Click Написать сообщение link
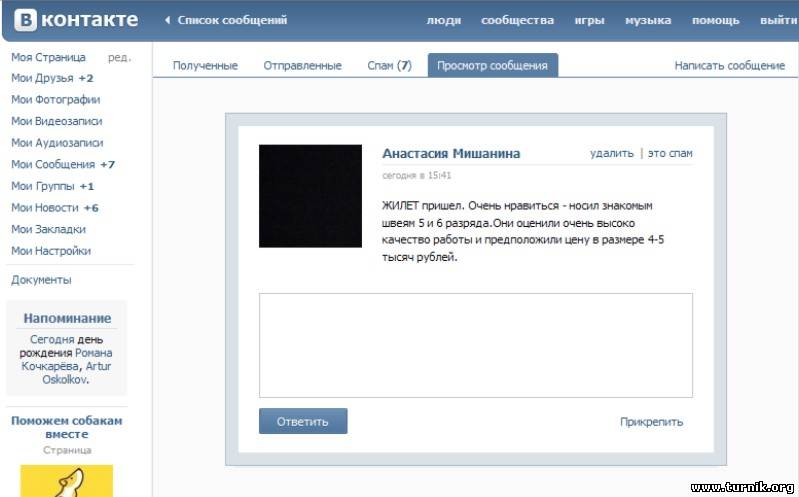Image resolution: width=799 pixels, height=497 pixels. click(729, 66)
